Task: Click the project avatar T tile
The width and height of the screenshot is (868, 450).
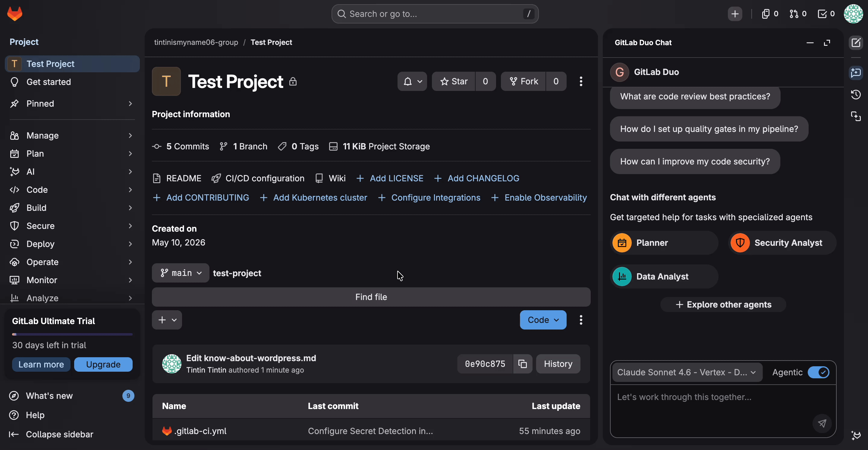Action: click(166, 81)
